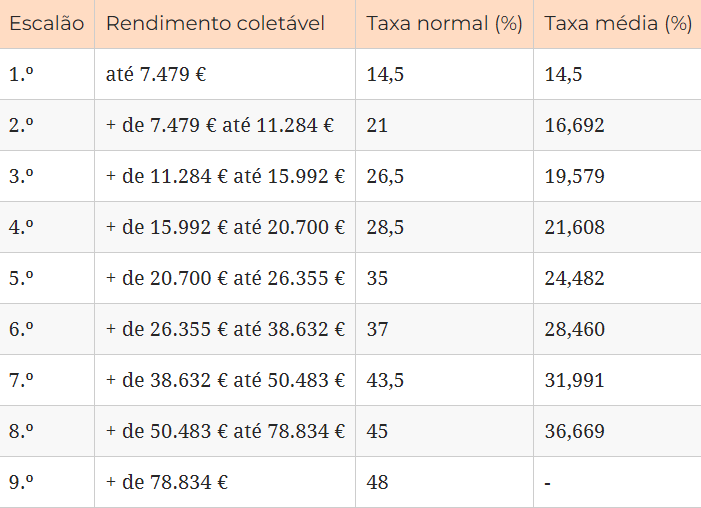The image size is (701, 508).
Task: Select the 1.º escalão cell
Action: point(21,73)
